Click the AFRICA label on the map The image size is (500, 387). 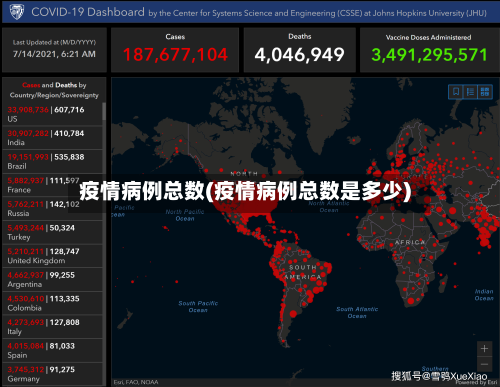coord(410,242)
